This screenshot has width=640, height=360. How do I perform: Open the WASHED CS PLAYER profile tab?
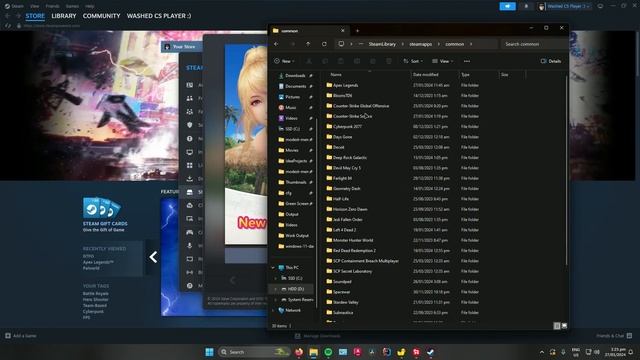pos(159,16)
